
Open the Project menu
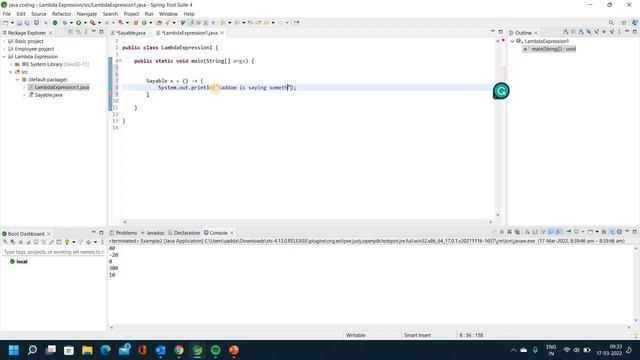tap(131, 14)
